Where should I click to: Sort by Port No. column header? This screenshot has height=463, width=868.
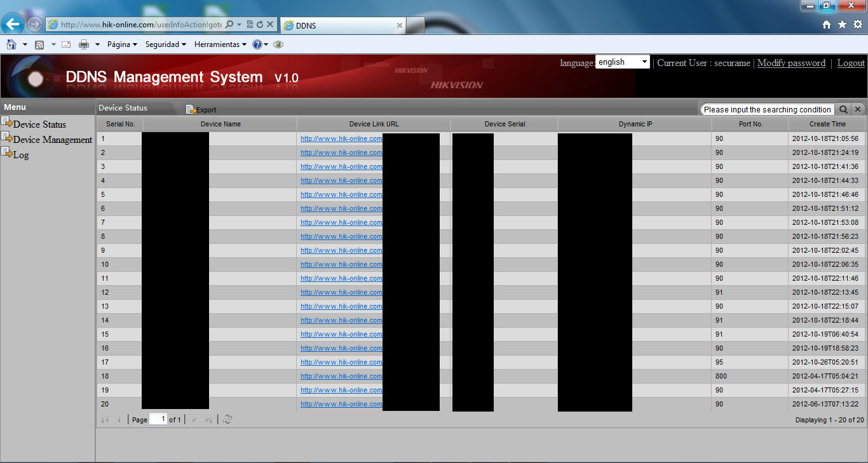750,124
